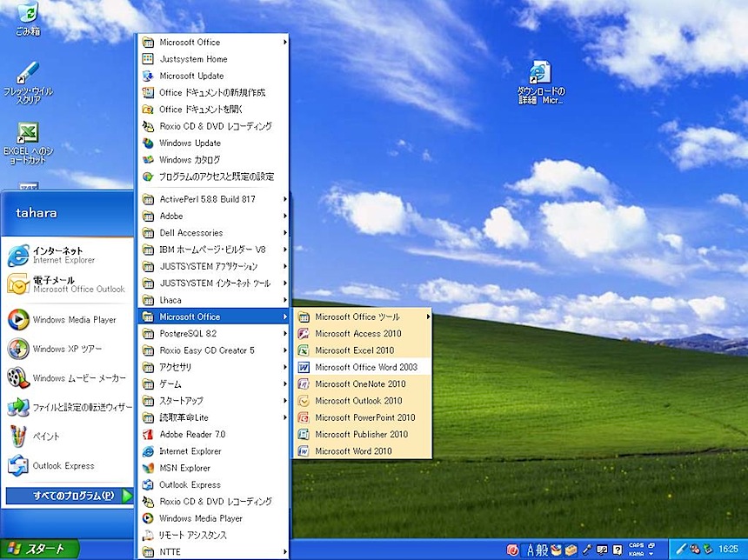
Task: Choose Outlook Express below MSN Explorer
Action: [x=213, y=484]
